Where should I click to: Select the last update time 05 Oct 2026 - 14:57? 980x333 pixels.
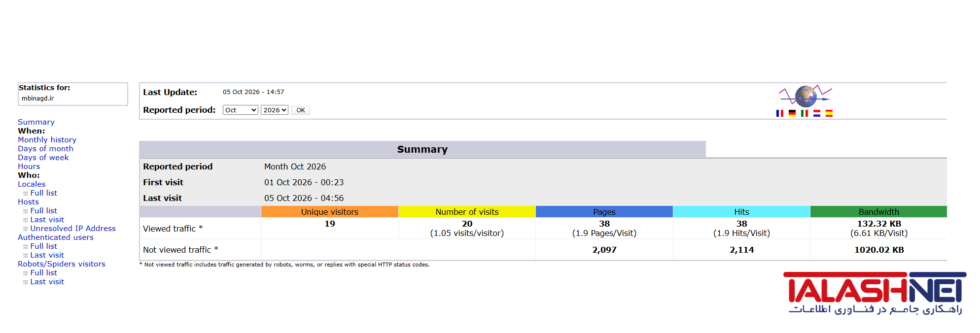(x=253, y=92)
